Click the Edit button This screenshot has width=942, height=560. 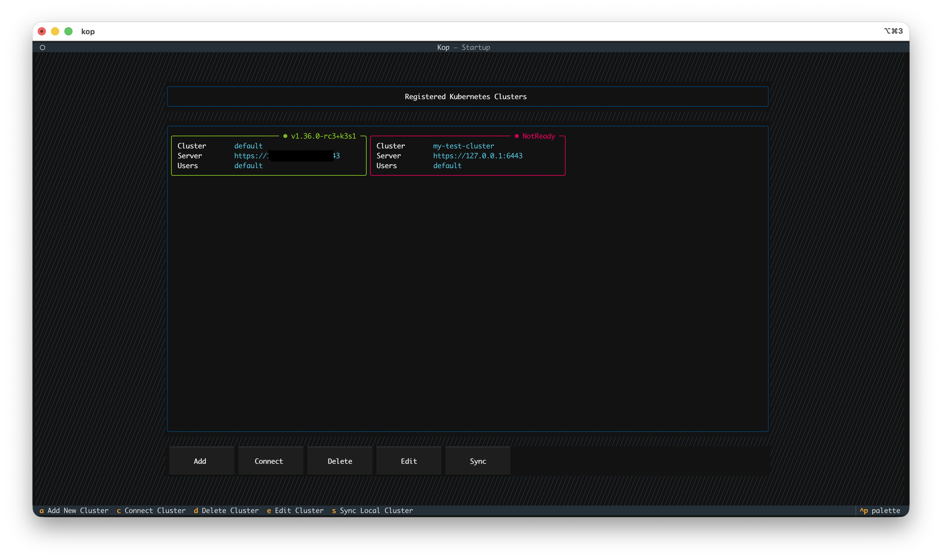409,461
